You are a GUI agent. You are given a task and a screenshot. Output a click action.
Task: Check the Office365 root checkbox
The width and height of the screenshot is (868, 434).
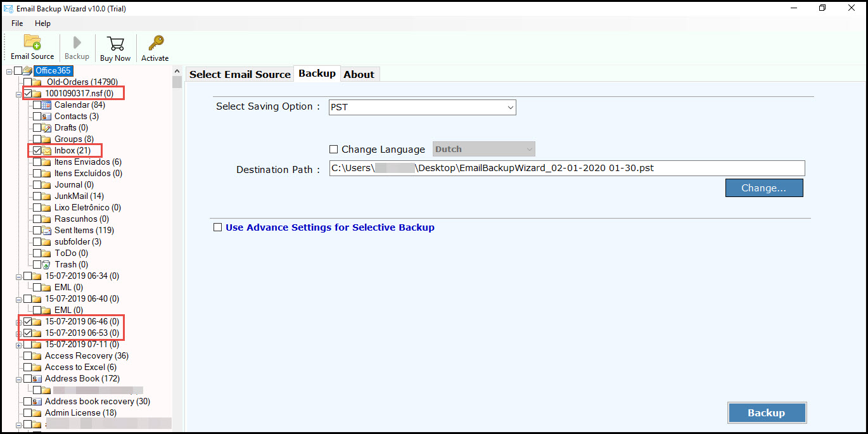[x=18, y=70]
